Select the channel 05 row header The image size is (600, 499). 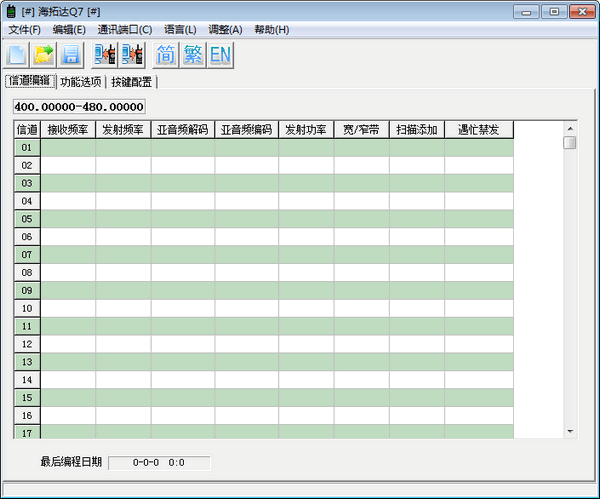point(27,219)
